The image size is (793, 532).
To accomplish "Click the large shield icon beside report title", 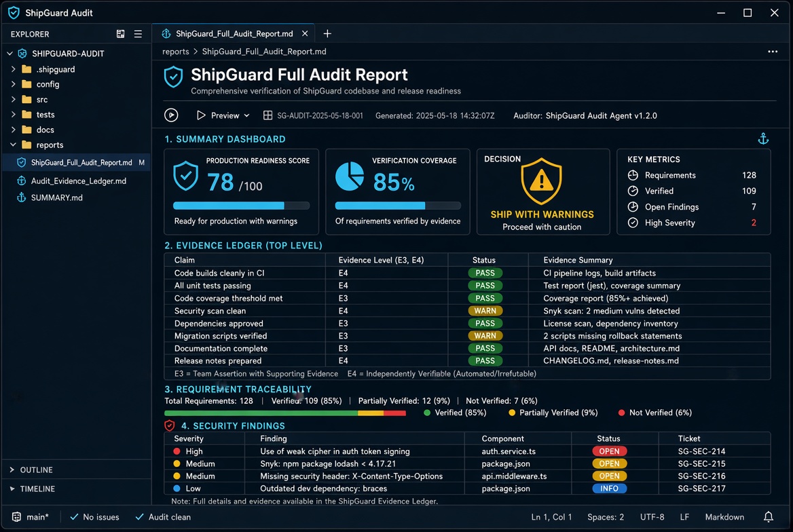I will [173, 77].
